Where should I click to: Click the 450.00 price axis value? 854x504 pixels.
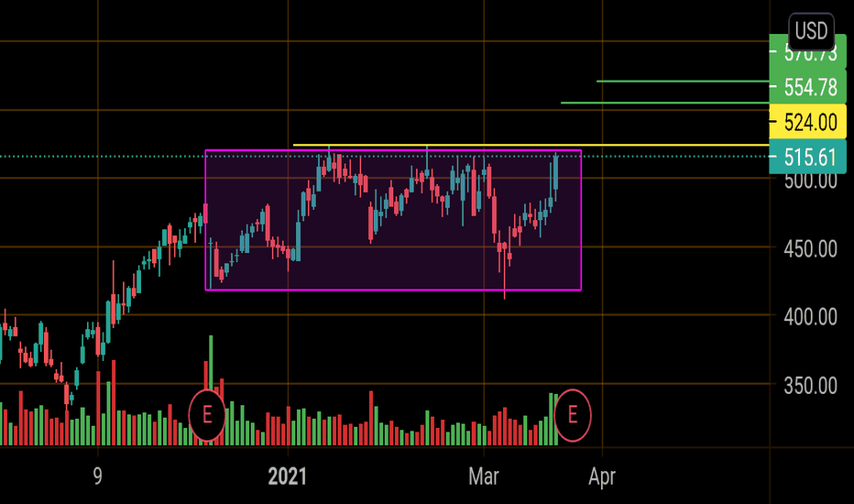(810, 249)
